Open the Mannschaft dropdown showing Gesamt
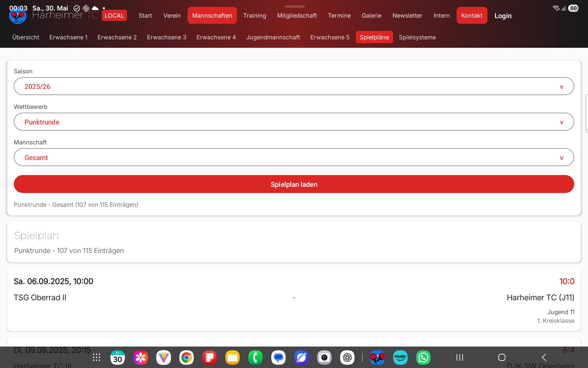588x368 pixels. click(x=294, y=157)
